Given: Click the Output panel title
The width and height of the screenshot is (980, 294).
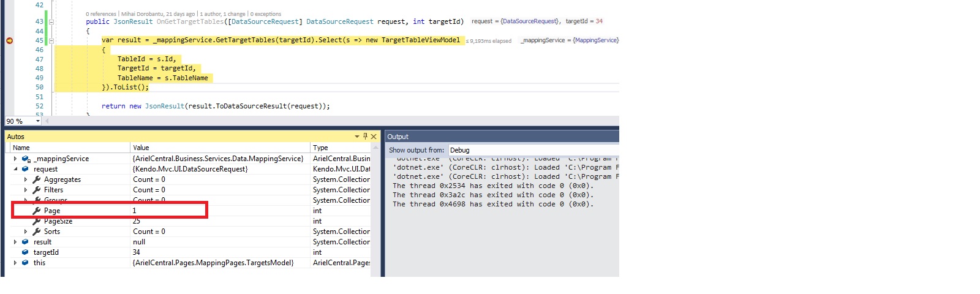Looking at the screenshot, I should point(398,137).
